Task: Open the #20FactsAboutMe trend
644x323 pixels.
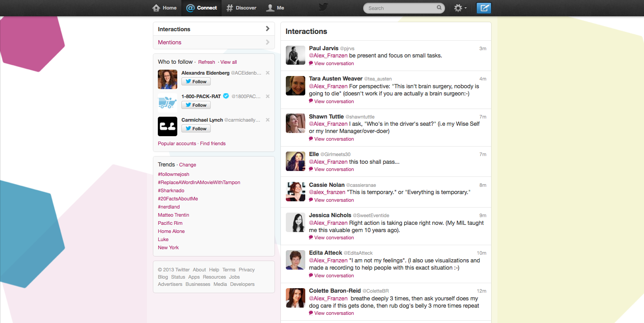Action: point(178,199)
